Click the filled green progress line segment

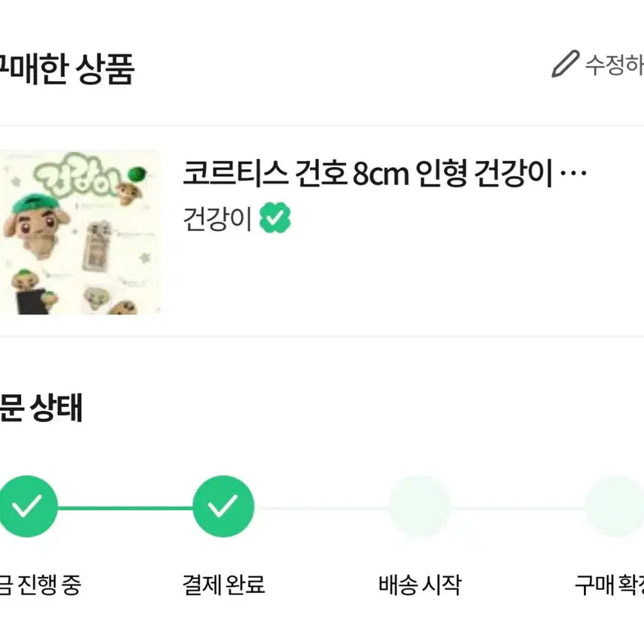[126, 508]
